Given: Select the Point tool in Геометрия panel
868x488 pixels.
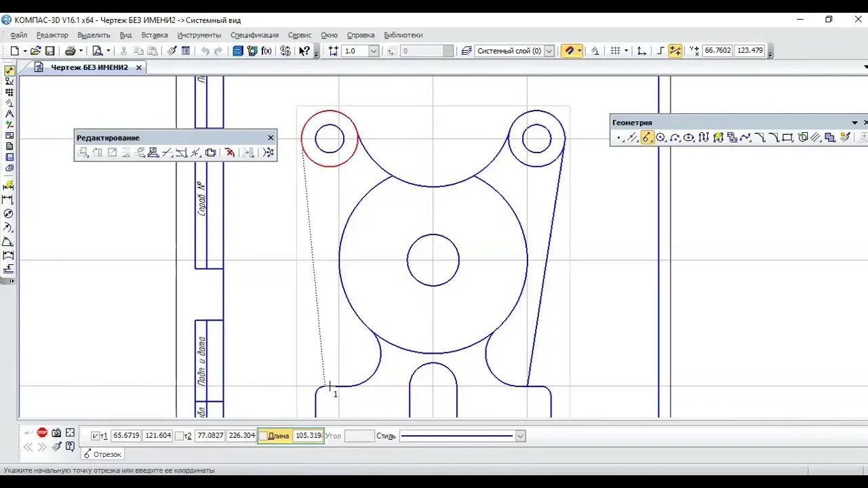Looking at the screenshot, I should (618, 138).
